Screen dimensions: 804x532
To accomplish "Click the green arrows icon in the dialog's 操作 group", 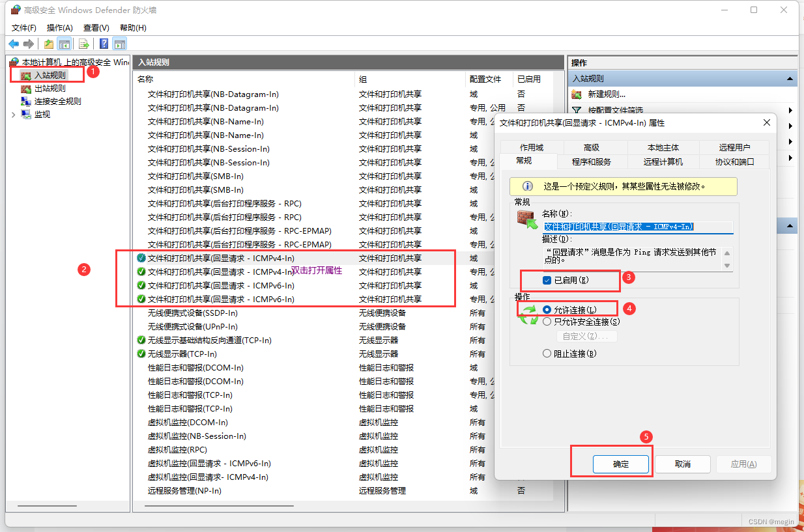I will click(528, 315).
